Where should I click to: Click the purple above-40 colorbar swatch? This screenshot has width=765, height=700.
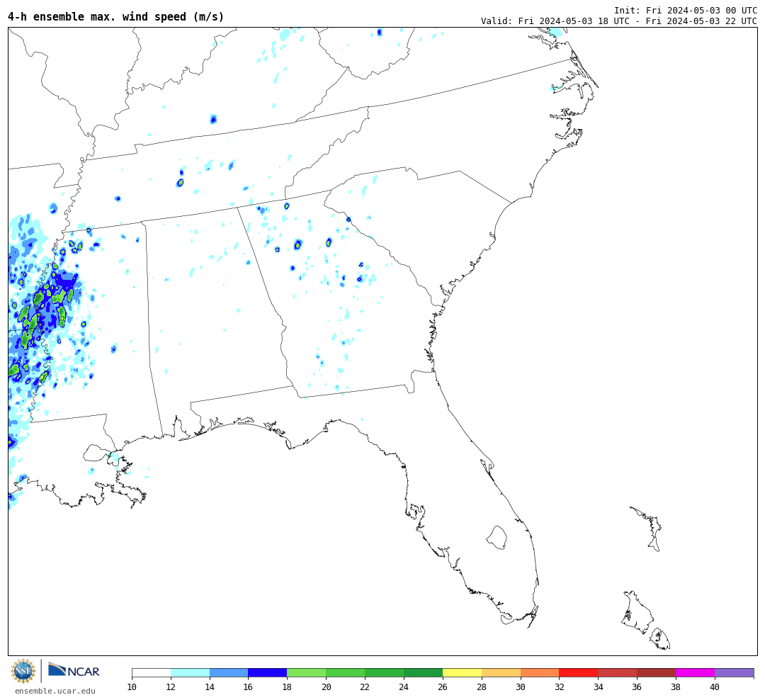(x=735, y=672)
